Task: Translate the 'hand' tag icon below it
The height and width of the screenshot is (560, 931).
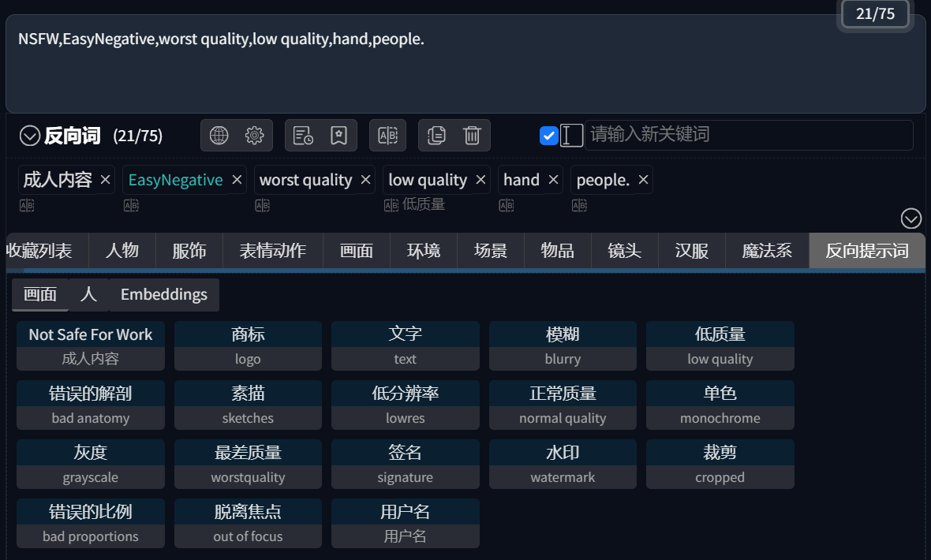Action: [507, 206]
